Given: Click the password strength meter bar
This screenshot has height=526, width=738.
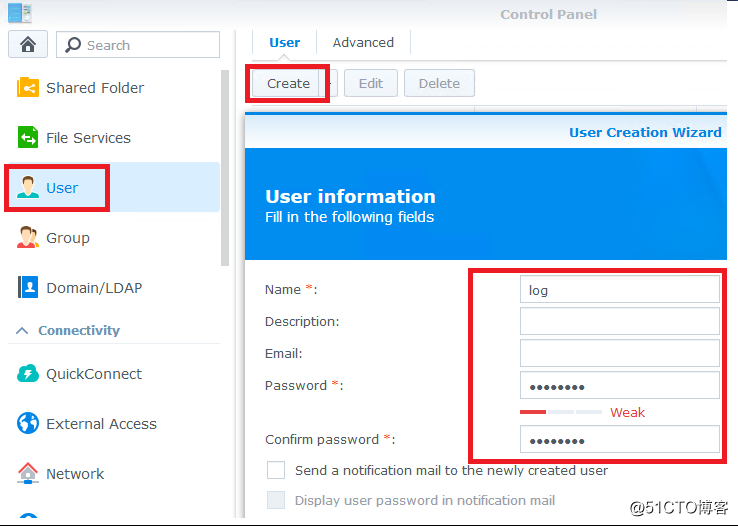Looking at the screenshot, I should [x=561, y=412].
